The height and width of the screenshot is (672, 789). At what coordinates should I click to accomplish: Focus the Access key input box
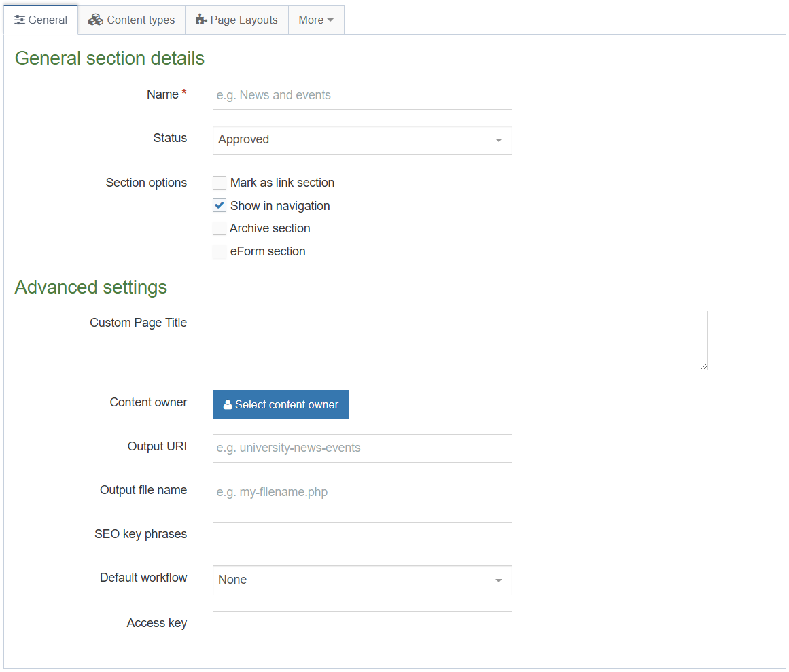click(x=362, y=625)
